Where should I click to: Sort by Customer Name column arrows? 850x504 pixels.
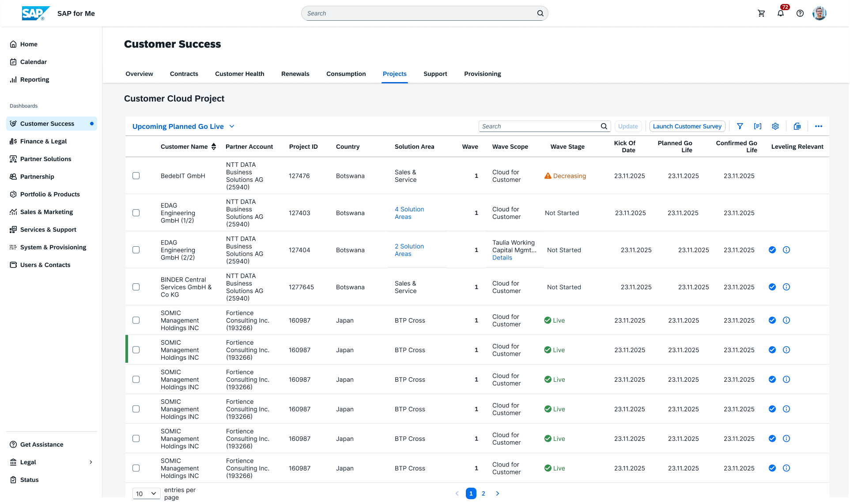click(214, 147)
